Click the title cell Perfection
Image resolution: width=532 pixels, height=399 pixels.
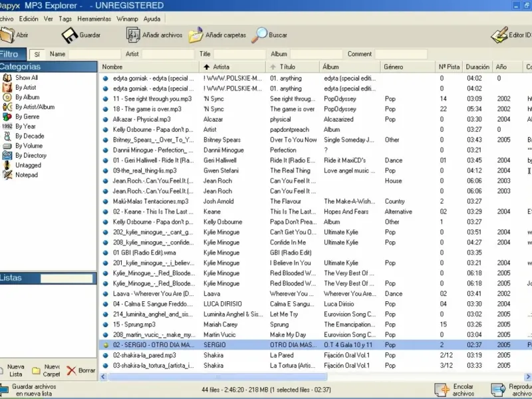coord(283,150)
